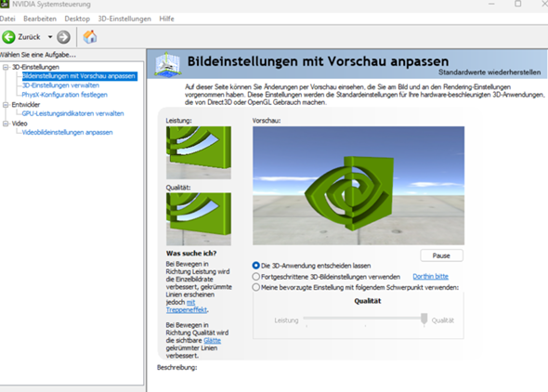Click the NVIDIA app icon in title bar

click(x=5, y=4)
